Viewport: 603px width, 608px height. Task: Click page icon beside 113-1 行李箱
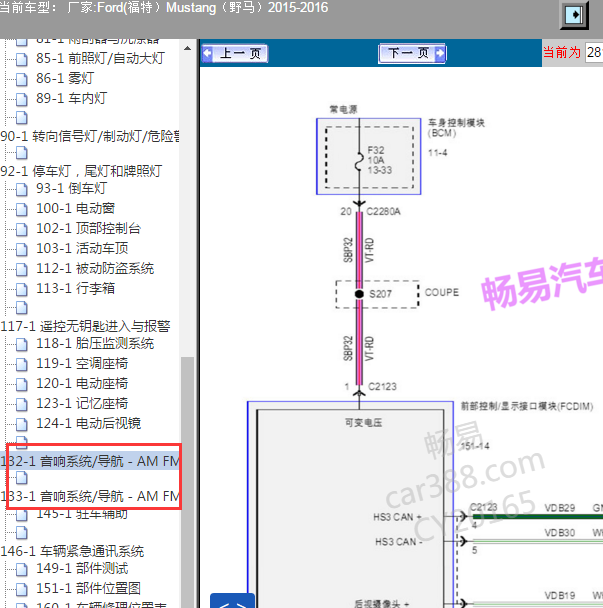[22, 289]
